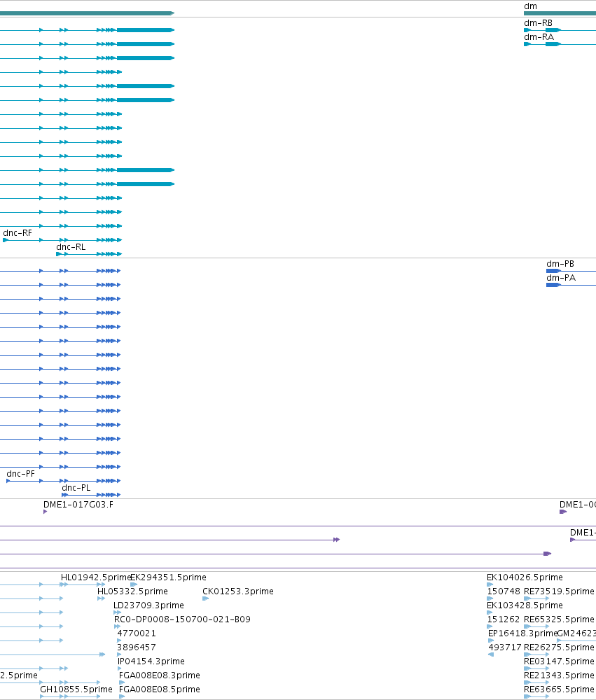Click the dm-RA transcript label

pos(539,37)
